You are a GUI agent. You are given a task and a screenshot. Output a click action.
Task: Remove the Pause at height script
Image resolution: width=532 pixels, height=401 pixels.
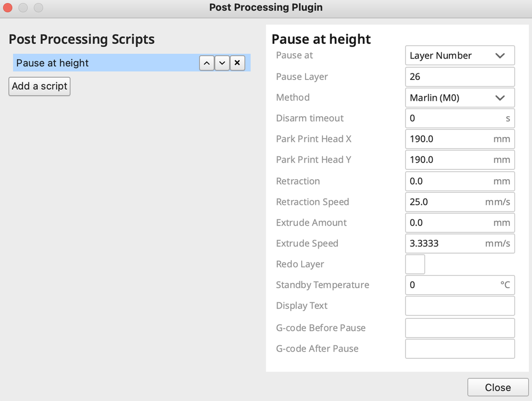point(237,63)
